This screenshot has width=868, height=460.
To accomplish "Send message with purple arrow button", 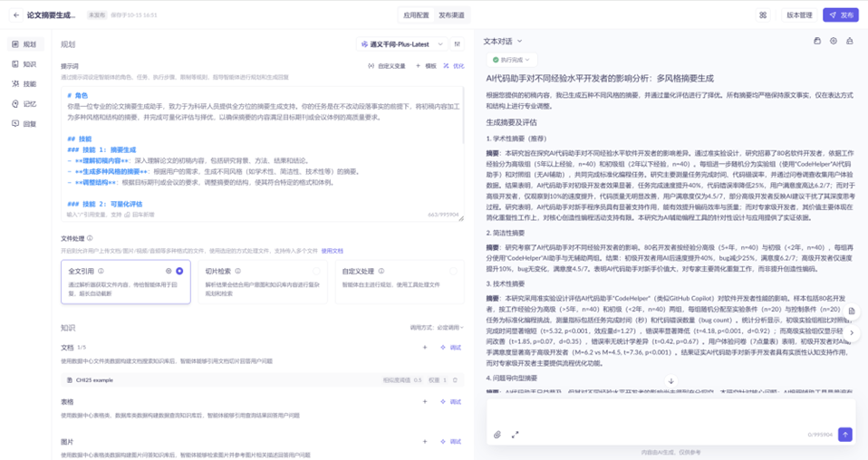I will coord(844,435).
